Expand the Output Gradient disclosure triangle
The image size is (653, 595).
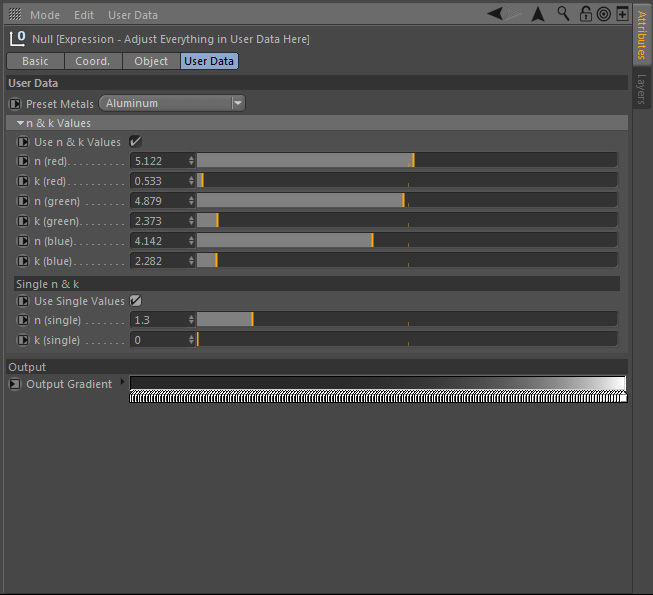tap(122, 381)
